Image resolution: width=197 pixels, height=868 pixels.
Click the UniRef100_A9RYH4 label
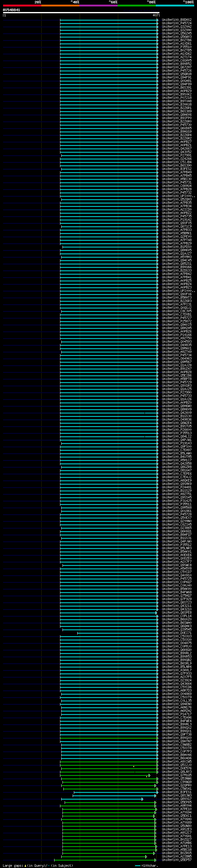click(176, 806)
